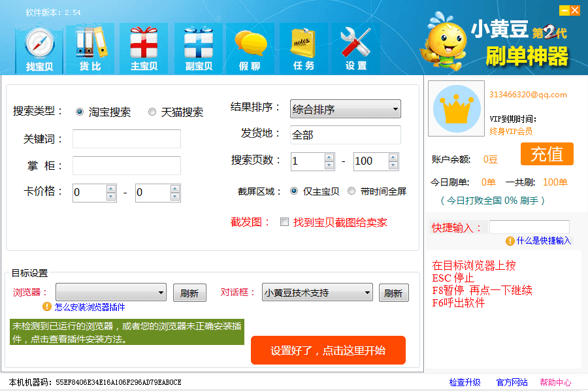Expand the 结果排序 综合排序 dropdown
The image size is (588, 392).
[346, 109]
